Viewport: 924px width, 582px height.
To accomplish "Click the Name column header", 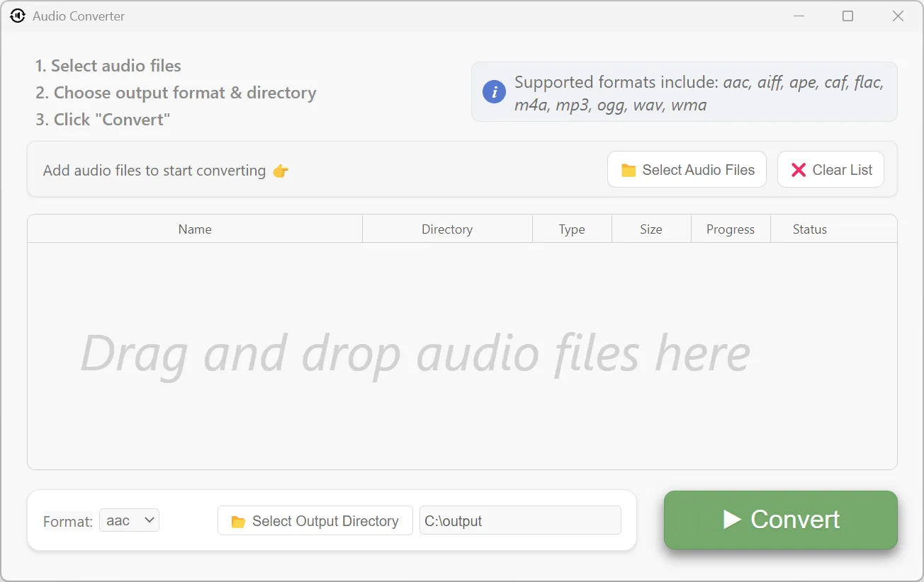I will 195,229.
